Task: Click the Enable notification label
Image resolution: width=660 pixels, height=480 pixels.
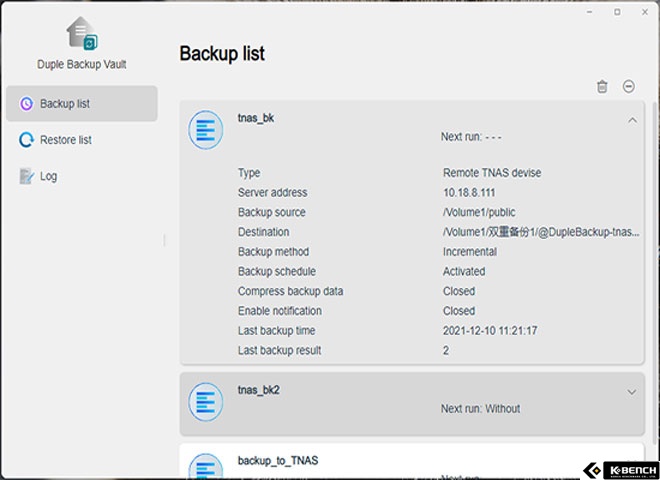Action: click(x=280, y=311)
